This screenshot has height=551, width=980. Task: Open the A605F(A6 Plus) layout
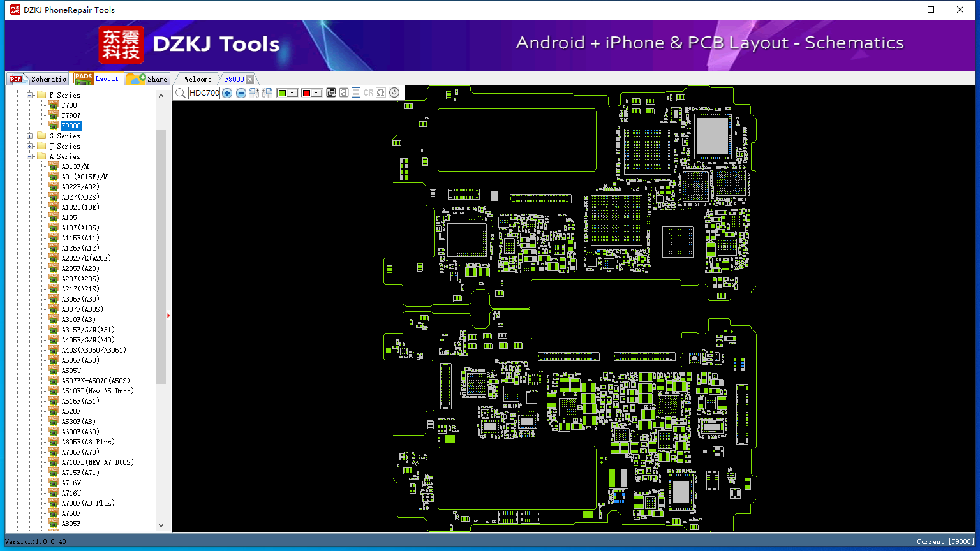click(88, 442)
